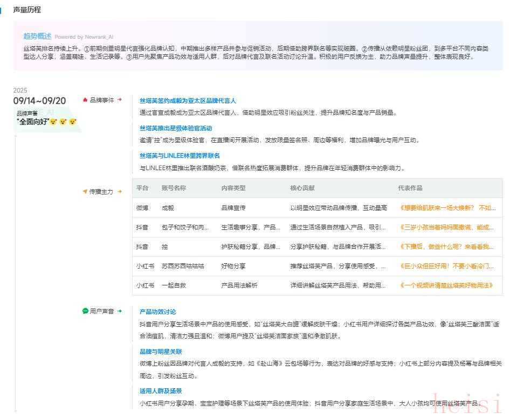Image resolution: width=511 pixels, height=420 pixels.
Task: Click the emoji faces after "全面向好"
Action: point(63,122)
